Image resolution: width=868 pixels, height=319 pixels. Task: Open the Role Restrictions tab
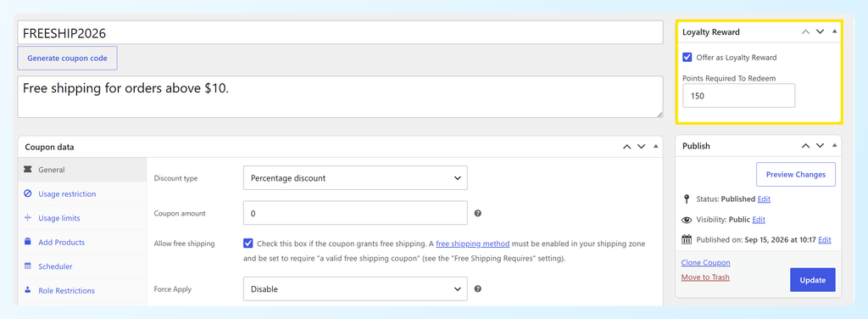(x=82, y=290)
